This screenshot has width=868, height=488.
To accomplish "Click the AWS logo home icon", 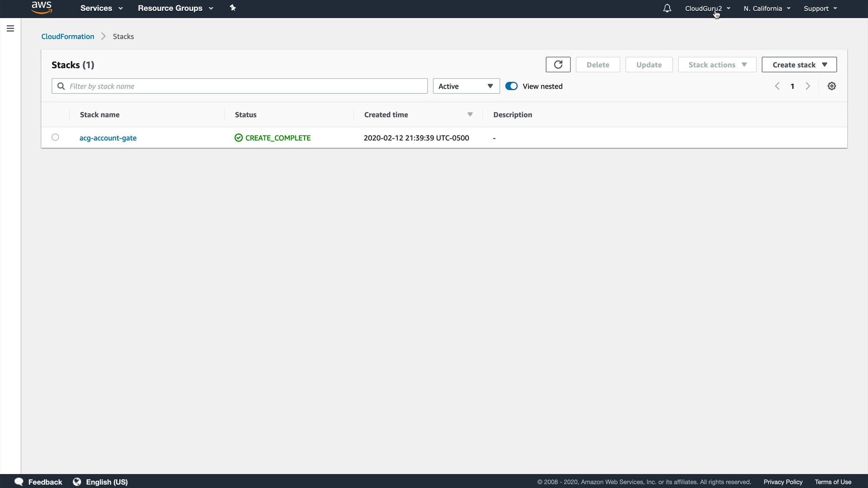I will (42, 8).
